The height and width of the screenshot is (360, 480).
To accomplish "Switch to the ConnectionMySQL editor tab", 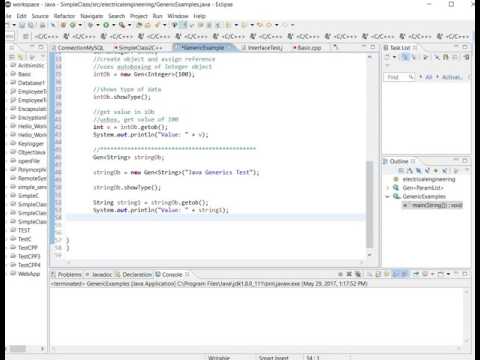I will tap(80, 48).
